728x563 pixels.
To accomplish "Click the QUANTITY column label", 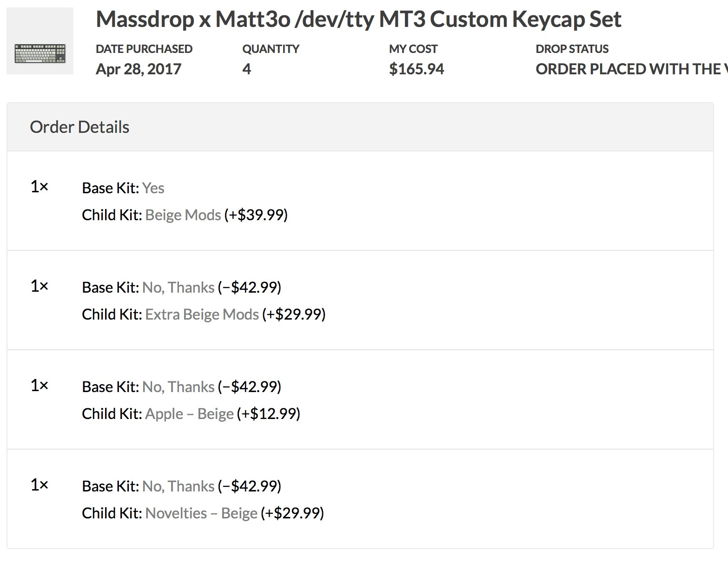I will tap(271, 49).
